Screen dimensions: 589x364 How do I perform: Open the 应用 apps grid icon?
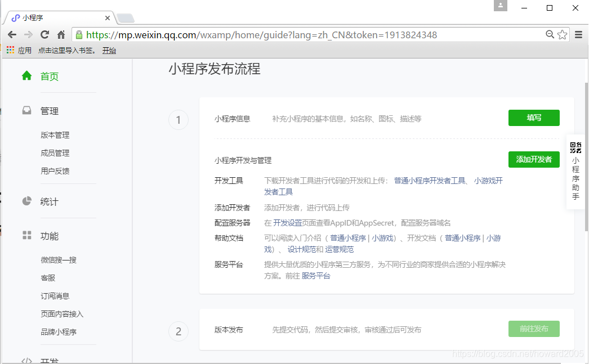point(10,50)
